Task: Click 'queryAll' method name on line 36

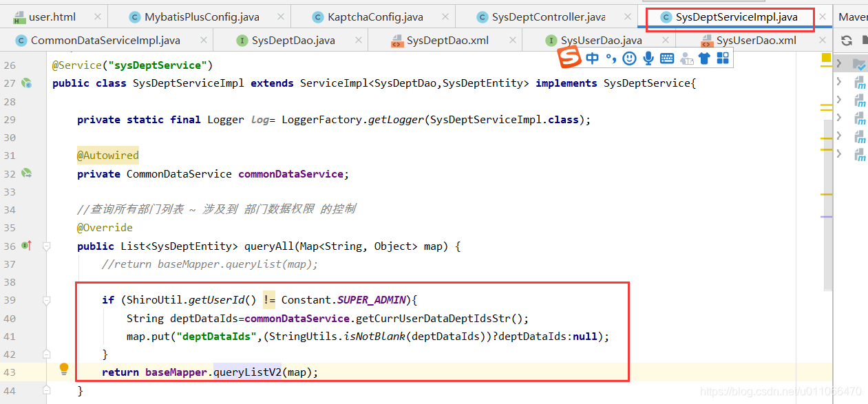Action: (269, 246)
